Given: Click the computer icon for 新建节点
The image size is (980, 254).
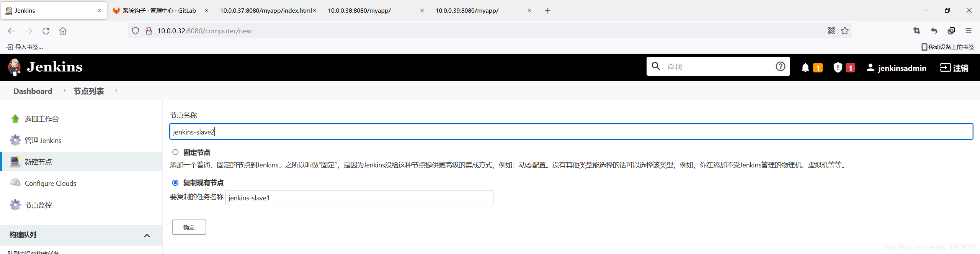Looking at the screenshot, I should [15, 162].
